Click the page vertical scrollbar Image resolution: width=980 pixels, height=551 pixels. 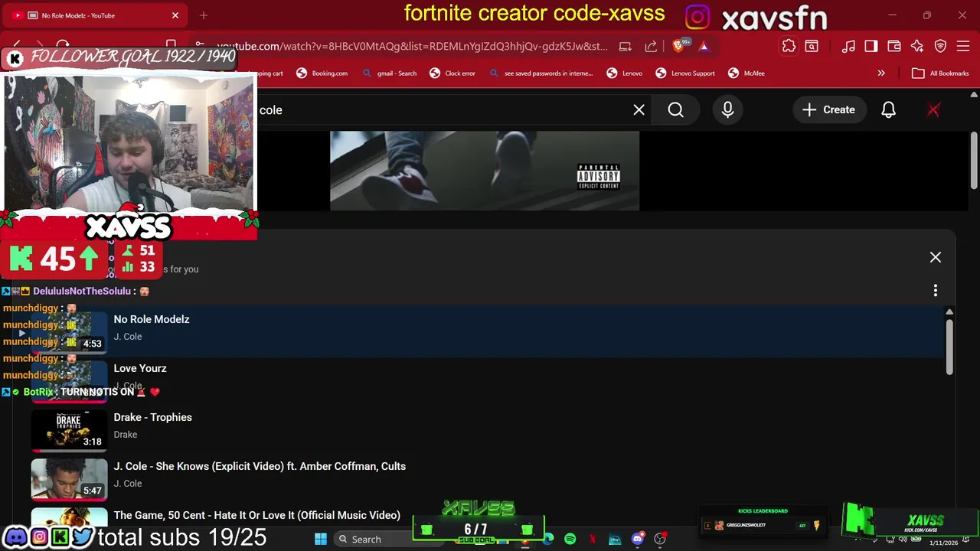click(x=973, y=161)
